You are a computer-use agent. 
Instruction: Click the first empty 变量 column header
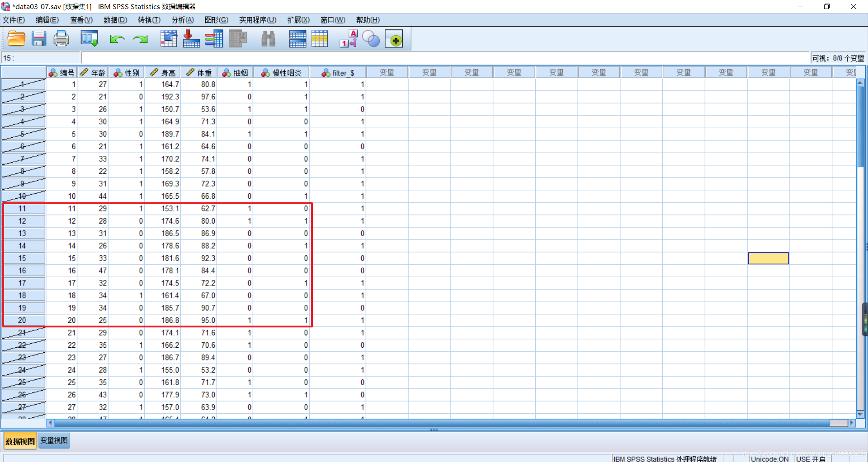[387, 73]
